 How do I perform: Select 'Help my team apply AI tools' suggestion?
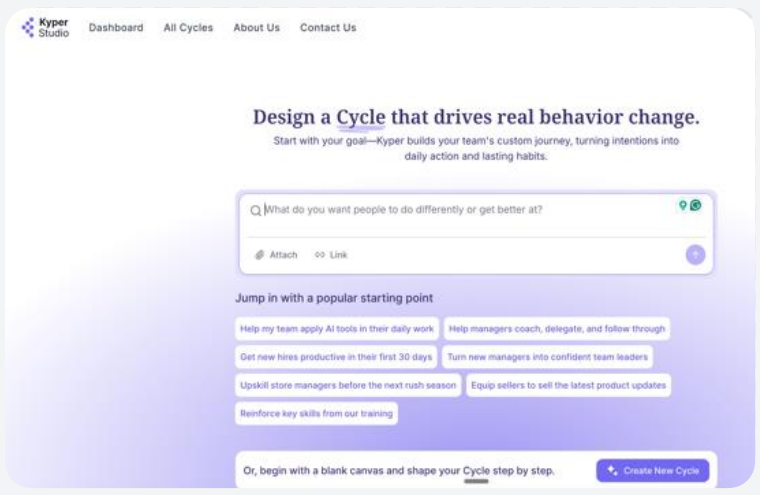[x=337, y=329]
